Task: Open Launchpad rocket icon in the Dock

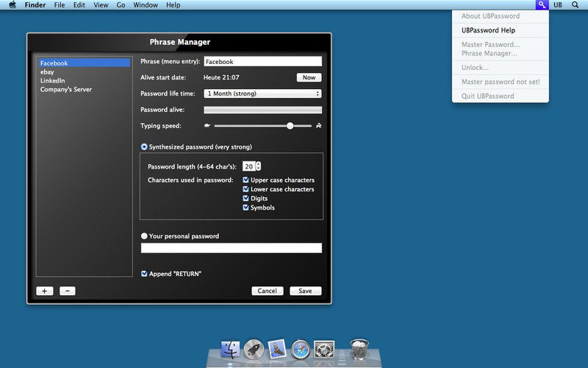Action: (x=254, y=348)
